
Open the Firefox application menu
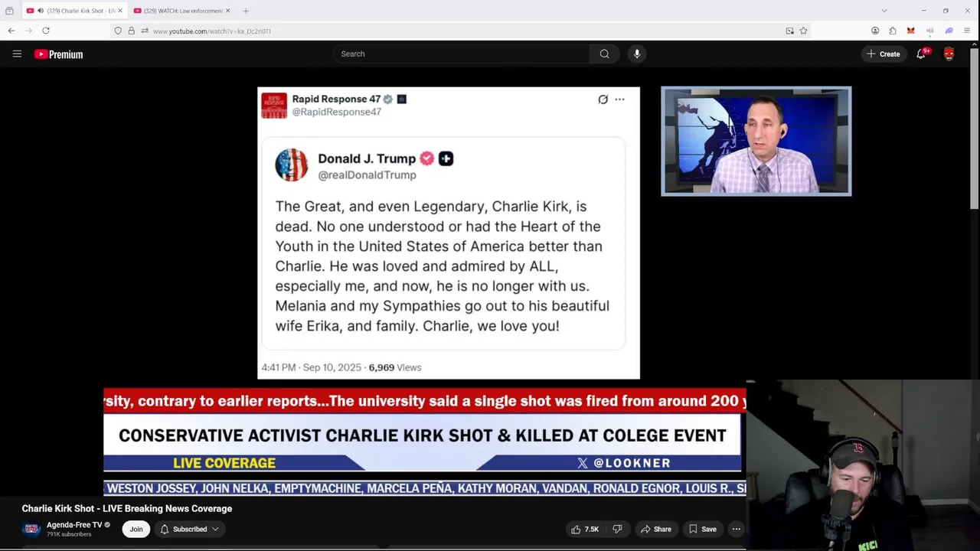[968, 31]
